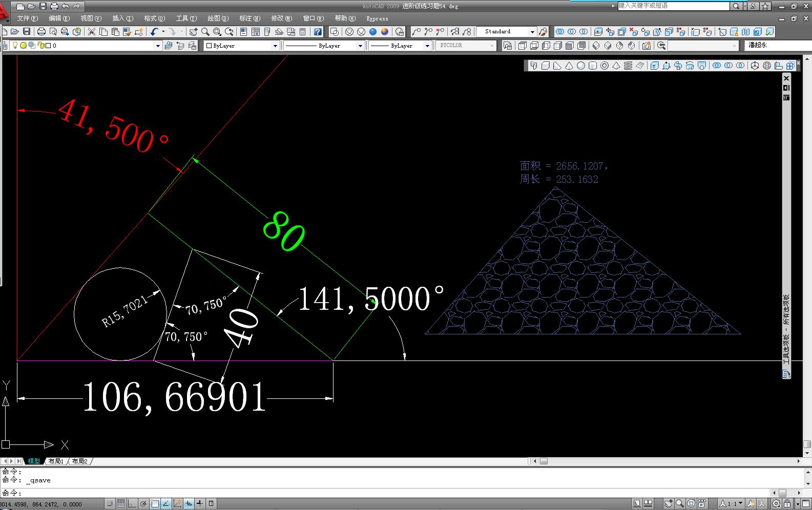Click the Text Style brush icon
The image size is (812, 510).
pos(543,32)
